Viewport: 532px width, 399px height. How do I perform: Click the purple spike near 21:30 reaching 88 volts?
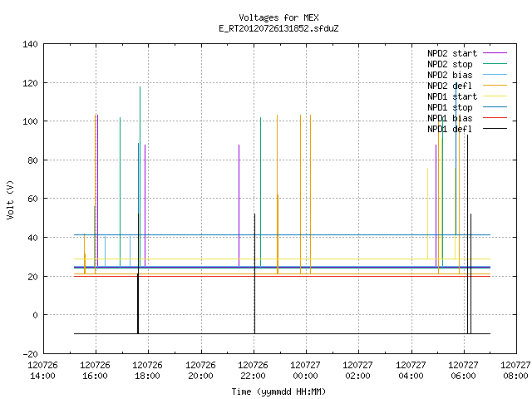tap(239, 205)
